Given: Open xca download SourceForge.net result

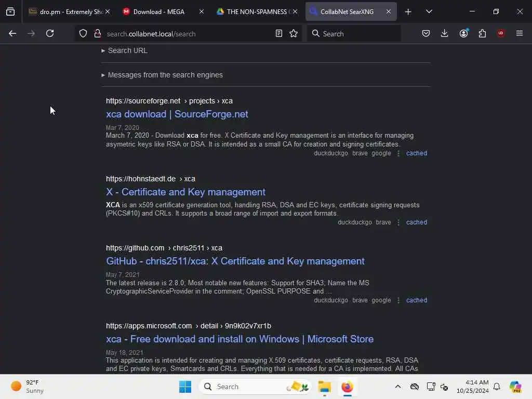Looking at the screenshot, I should (x=177, y=114).
